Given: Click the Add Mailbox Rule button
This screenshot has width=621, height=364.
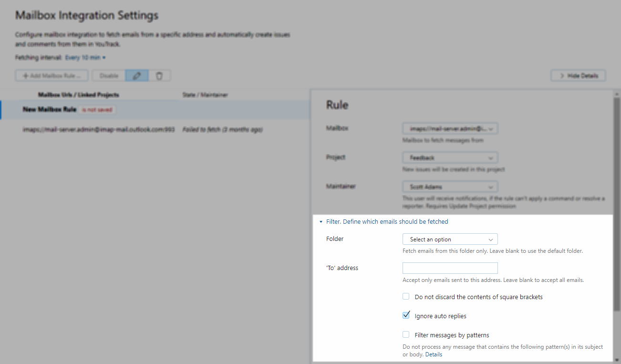Looking at the screenshot, I should [x=52, y=75].
